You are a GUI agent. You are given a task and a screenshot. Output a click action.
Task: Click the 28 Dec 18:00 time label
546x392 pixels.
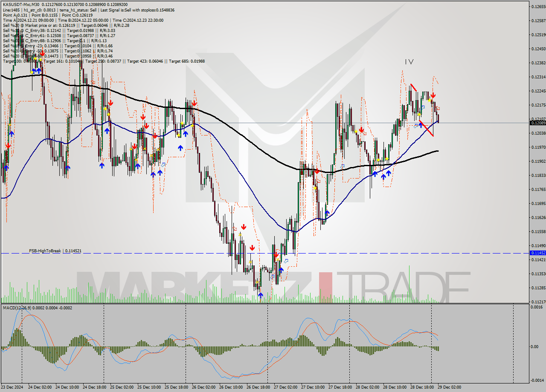click(422, 387)
